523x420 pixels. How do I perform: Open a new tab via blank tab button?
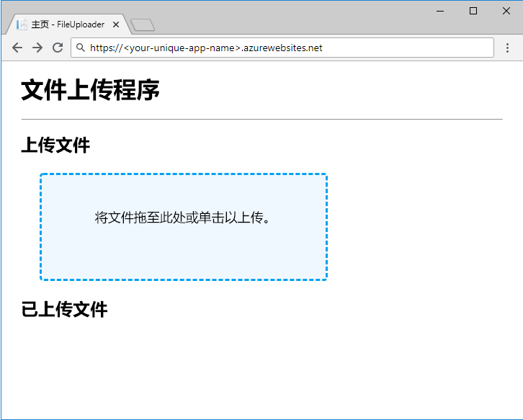pos(143,25)
